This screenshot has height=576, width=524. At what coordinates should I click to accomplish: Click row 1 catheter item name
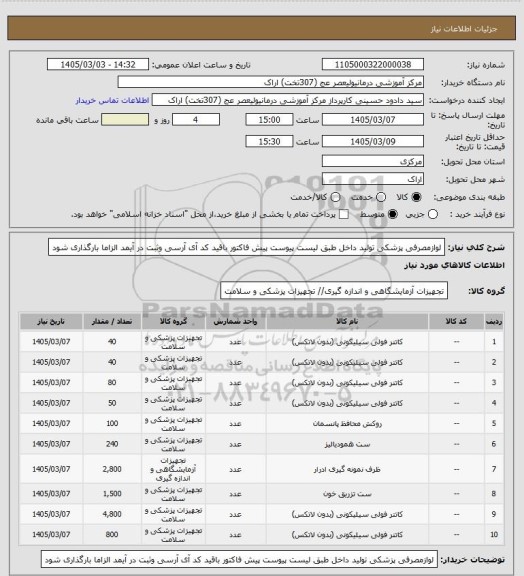347,342
